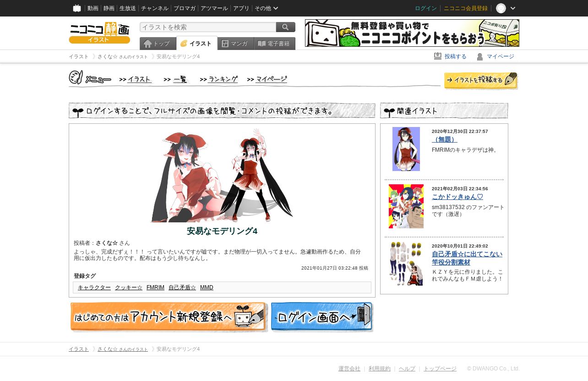The width and height of the screenshot is (588, 381).
Task: Click the 投稿する upload icon
Action: tap(438, 56)
